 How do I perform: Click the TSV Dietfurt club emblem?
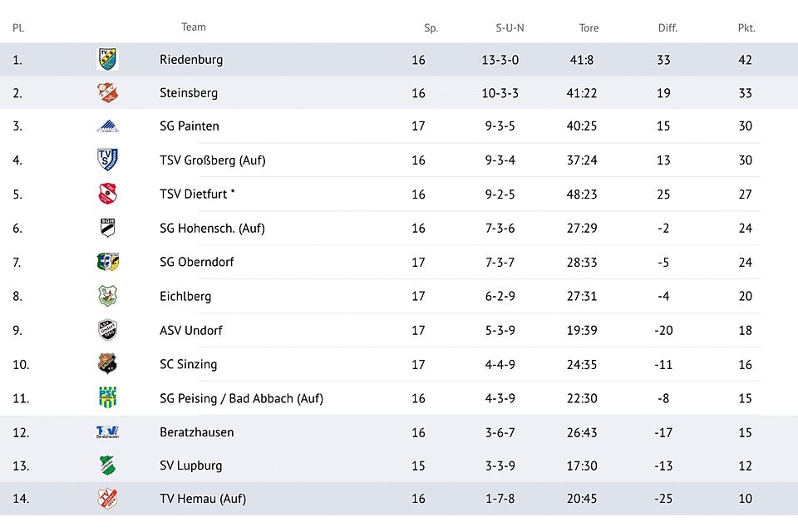coord(107,194)
